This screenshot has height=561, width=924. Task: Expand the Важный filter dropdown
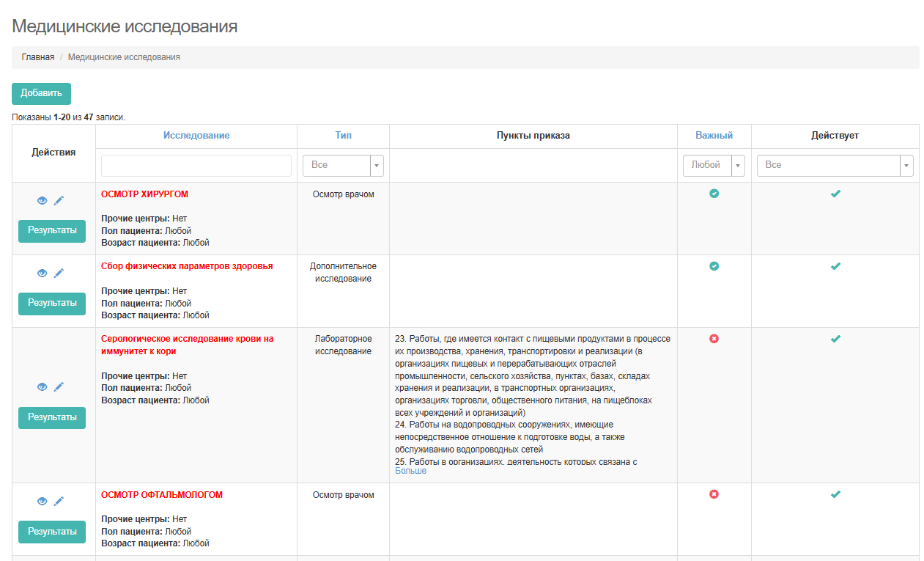click(713, 166)
